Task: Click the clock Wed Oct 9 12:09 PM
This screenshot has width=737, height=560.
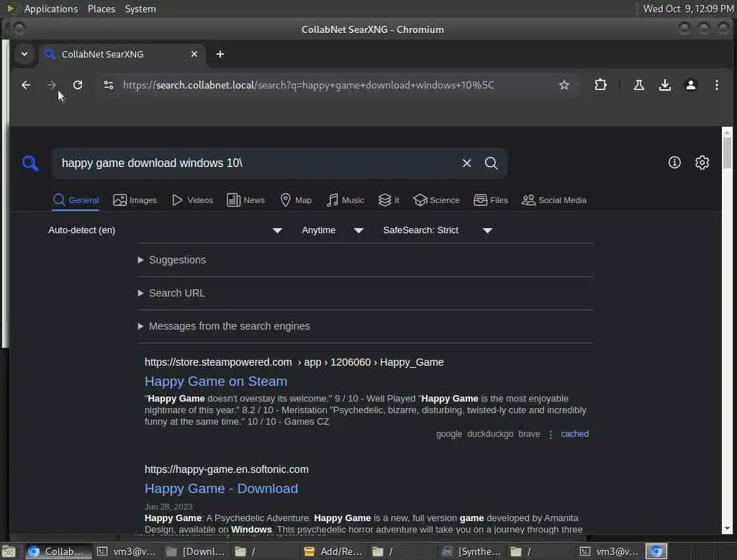Action: click(x=688, y=9)
